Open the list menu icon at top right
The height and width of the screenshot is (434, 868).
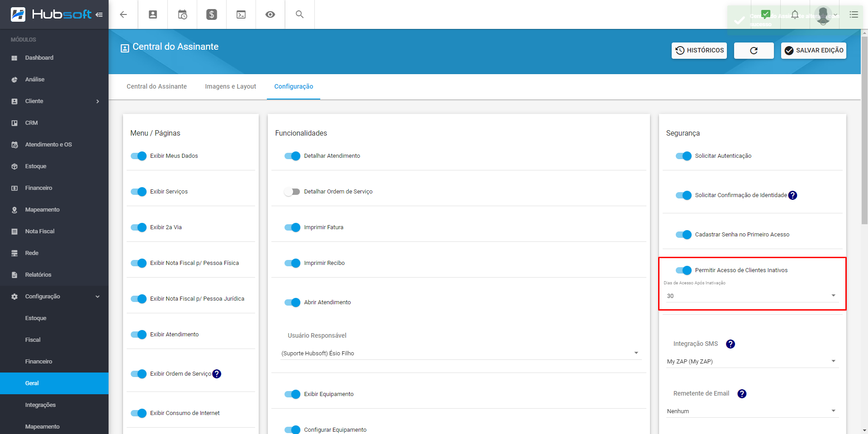854,14
